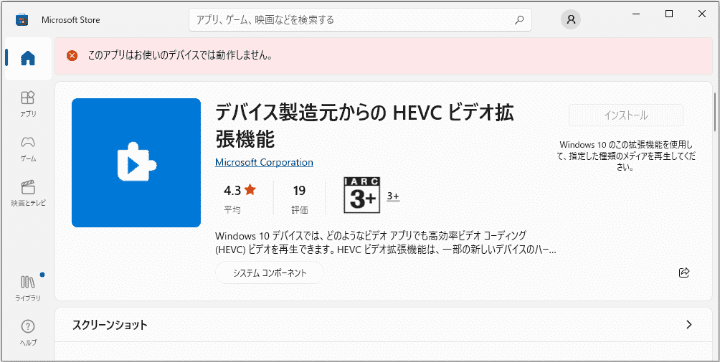Screen dimensions: 720x362
Task: Click the red error icon in banner
Action: [x=72, y=56]
